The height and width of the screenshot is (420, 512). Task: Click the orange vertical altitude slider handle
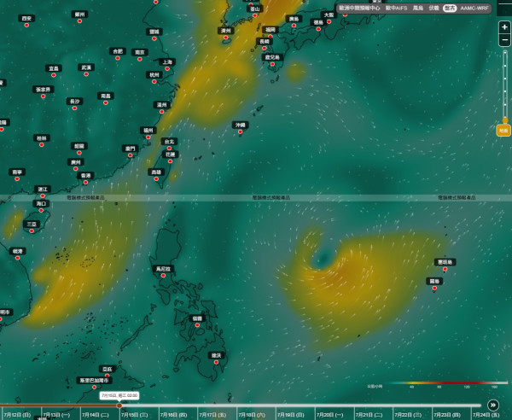pyautogui.click(x=505, y=120)
